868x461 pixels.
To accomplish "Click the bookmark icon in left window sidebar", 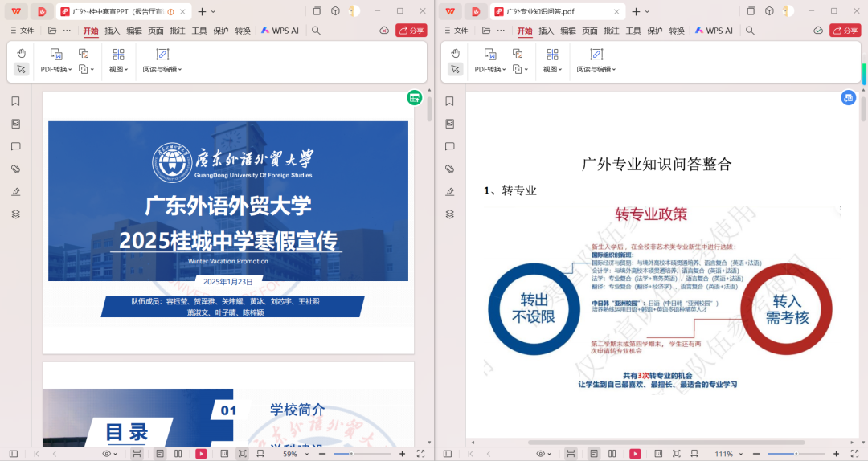I will click(x=15, y=101).
